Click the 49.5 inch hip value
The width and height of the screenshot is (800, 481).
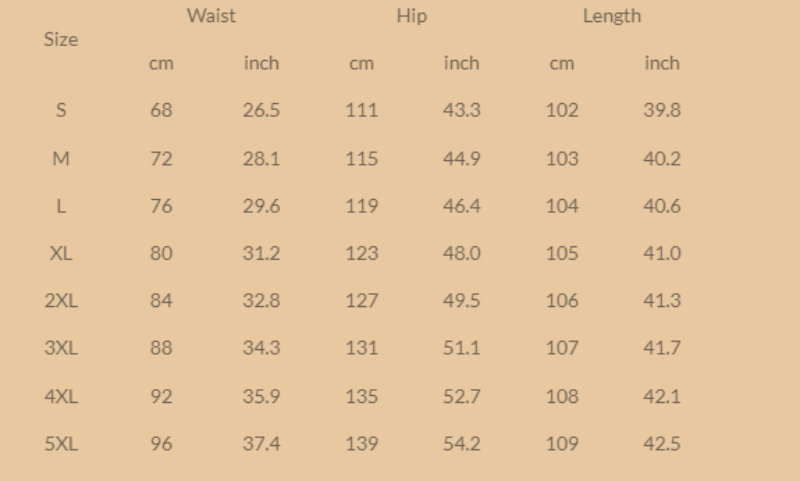pos(461,300)
